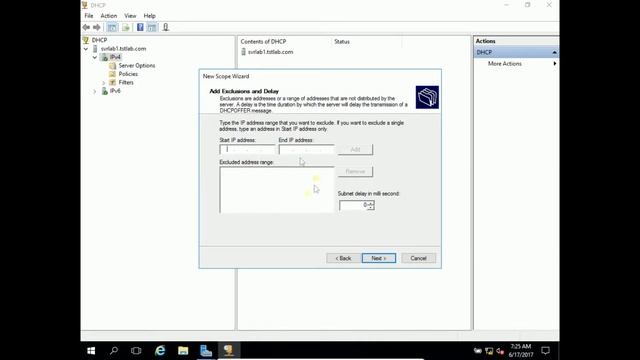Image resolution: width=640 pixels, height=360 pixels.
Task: Select Server Options in the tree
Action: [x=137, y=66]
